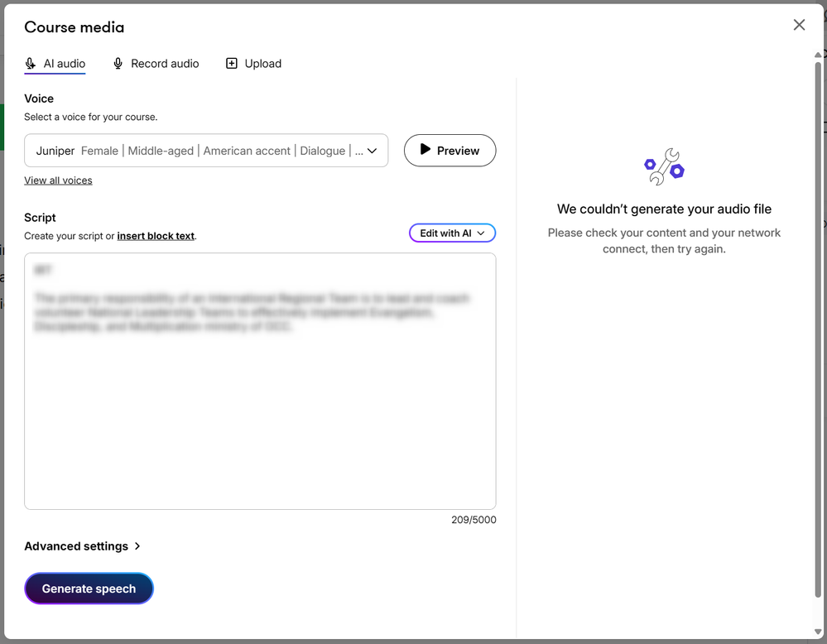Click the AI audio microphone icon
This screenshot has width=827, height=644.
point(31,64)
